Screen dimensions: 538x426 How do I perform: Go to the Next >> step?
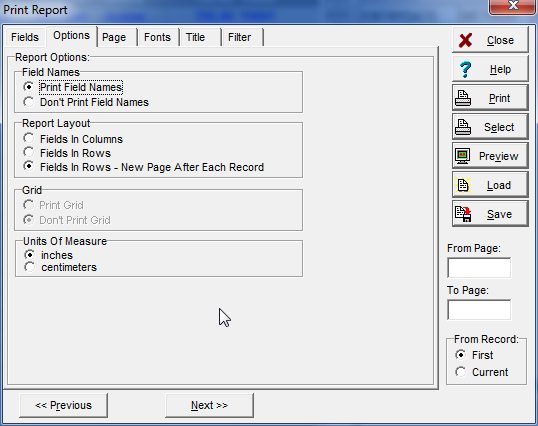209,405
